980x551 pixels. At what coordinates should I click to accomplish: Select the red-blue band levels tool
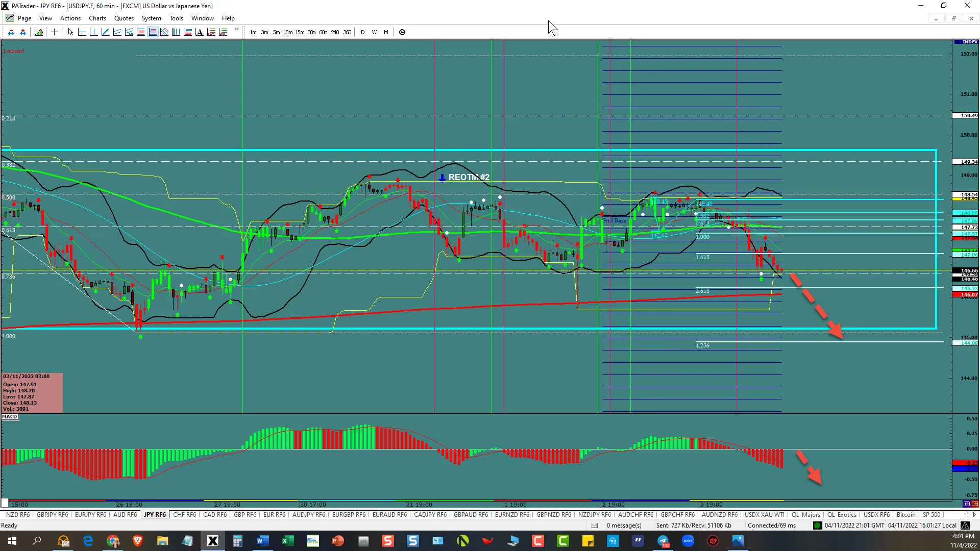coord(188,32)
